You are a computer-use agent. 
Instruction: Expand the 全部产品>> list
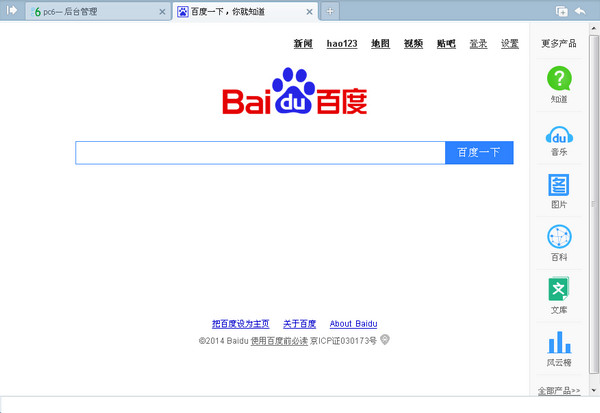pos(559,389)
